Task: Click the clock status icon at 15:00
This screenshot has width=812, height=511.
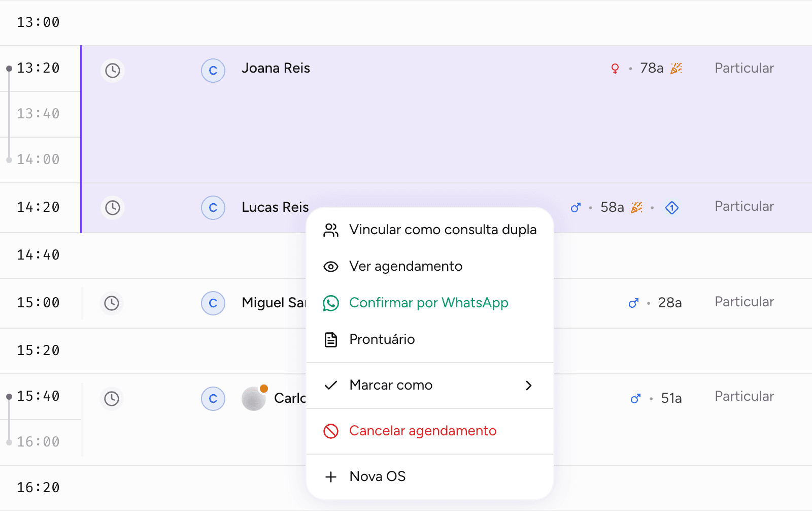Action: click(x=112, y=303)
